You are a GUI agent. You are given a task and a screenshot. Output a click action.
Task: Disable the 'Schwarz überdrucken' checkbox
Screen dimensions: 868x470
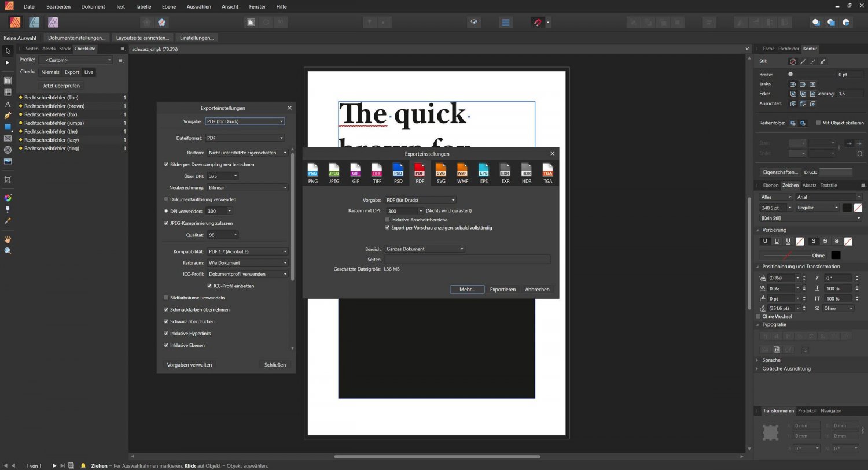point(166,321)
